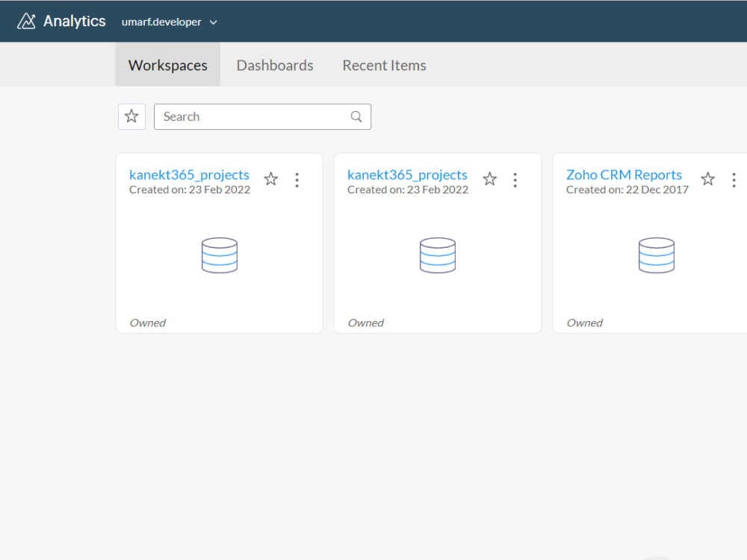The image size is (747, 560).
Task: Click the Owned label on Zoho CRM Reports card
Action: [x=584, y=323]
